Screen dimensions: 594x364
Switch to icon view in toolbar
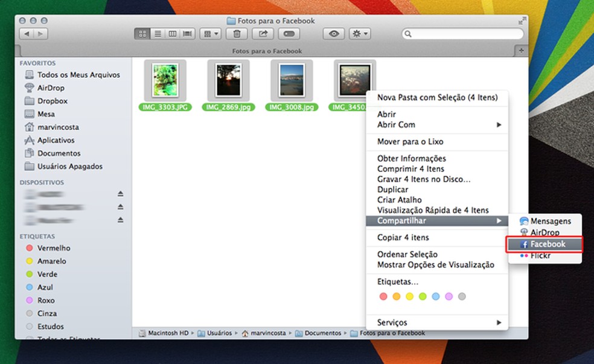click(142, 34)
